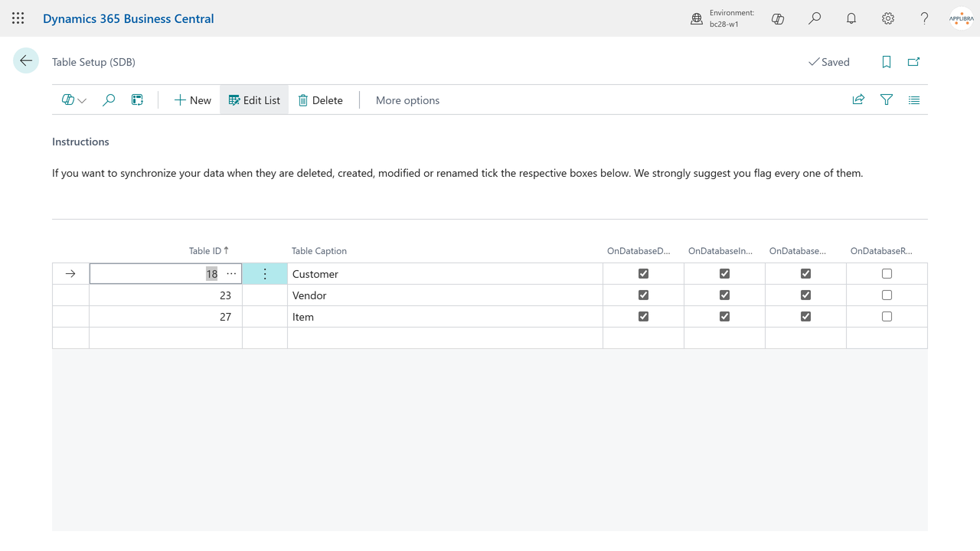
Task: Open OnDatabaseIn... column header menu
Action: [x=720, y=251]
